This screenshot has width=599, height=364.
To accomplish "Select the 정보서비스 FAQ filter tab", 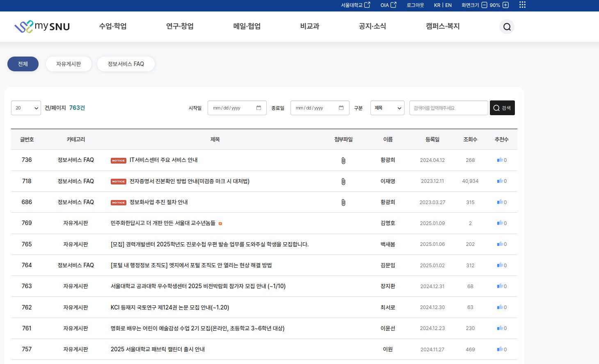I will 126,64.
